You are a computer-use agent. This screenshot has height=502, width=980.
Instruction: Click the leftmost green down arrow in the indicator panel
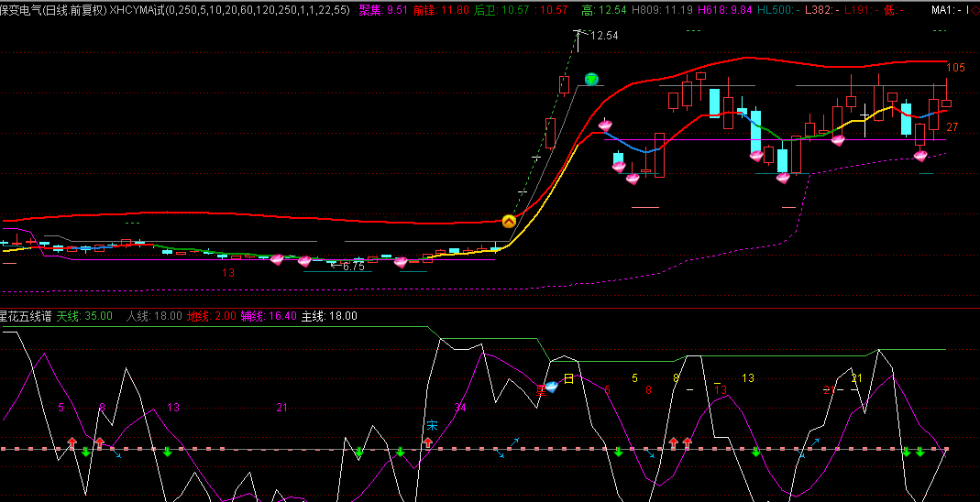[86, 452]
